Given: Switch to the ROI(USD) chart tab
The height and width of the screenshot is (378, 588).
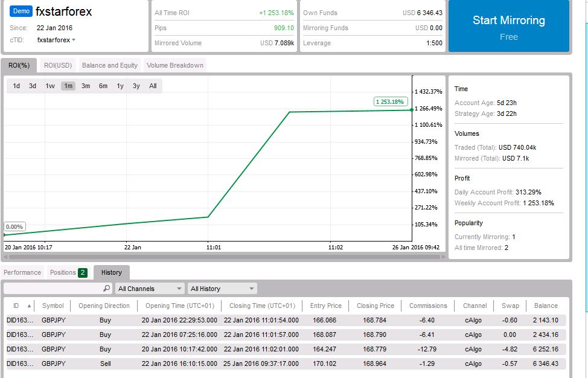Looking at the screenshot, I should (58, 65).
